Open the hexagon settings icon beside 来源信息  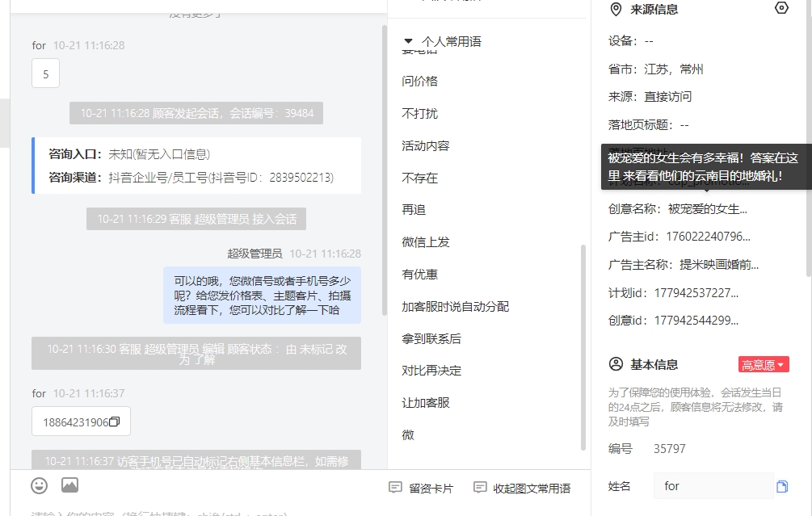click(x=781, y=8)
